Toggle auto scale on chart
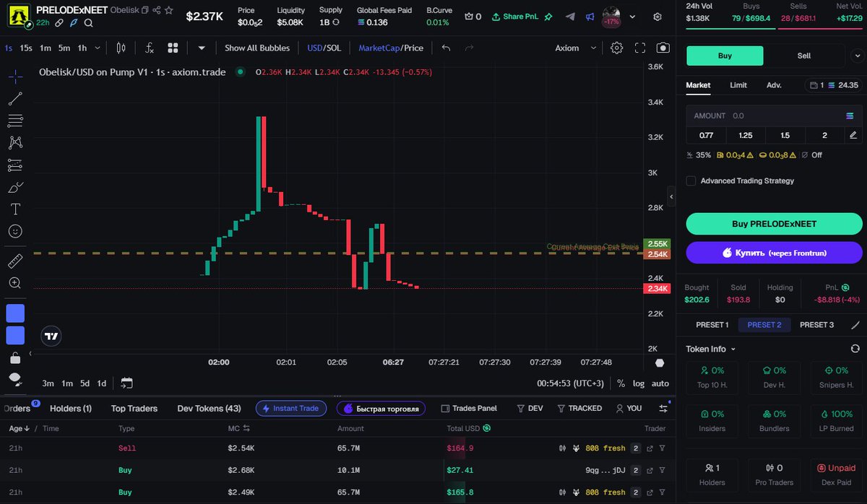Screen dimensions: 867x504 (660, 383)
